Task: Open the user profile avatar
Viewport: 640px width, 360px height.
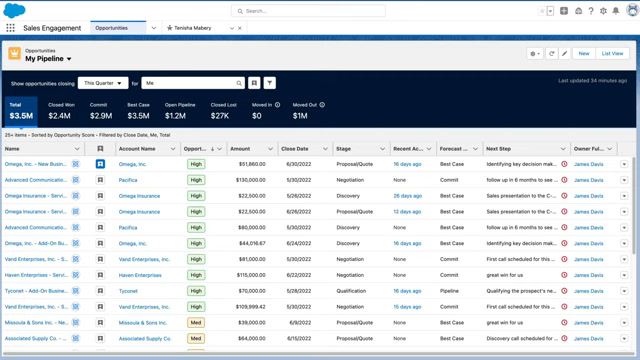Action: tap(632, 10)
